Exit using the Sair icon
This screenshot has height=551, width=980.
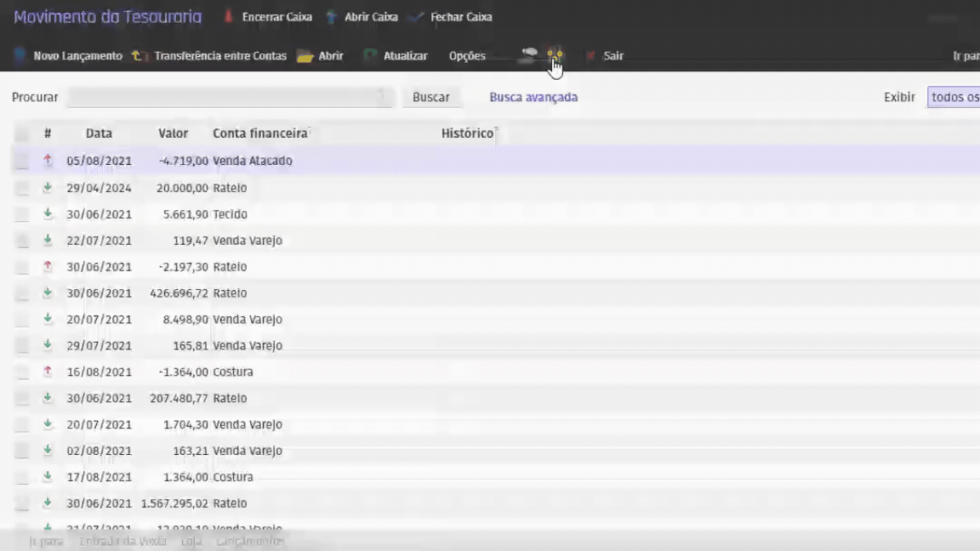590,56
